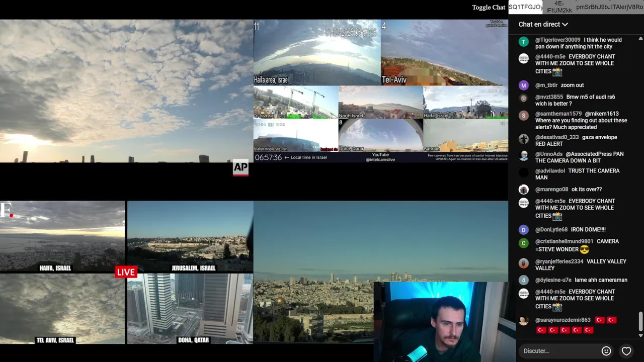Screen dimensions: 644x362
Task: Click username @m_tbtir in chat
Action: pos(546,85)
